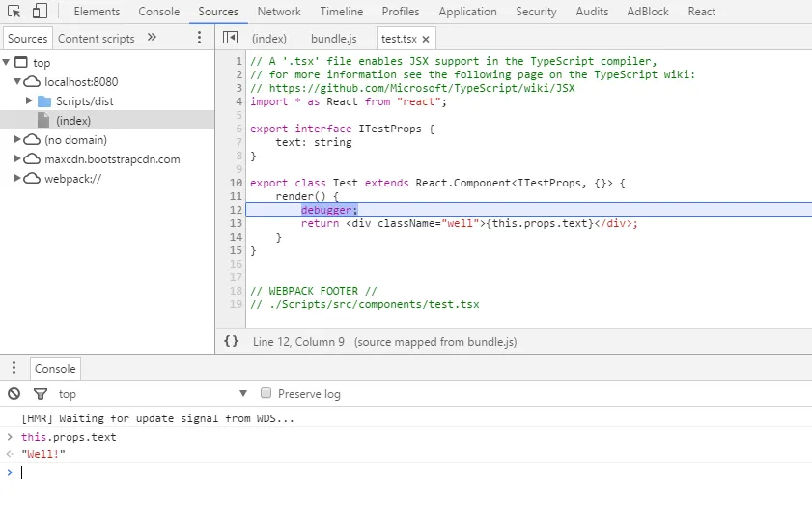Viewport: 812px width, 515px height.
Task: Expand the Scripts/dist folder
Action: (x=29, y=100)
